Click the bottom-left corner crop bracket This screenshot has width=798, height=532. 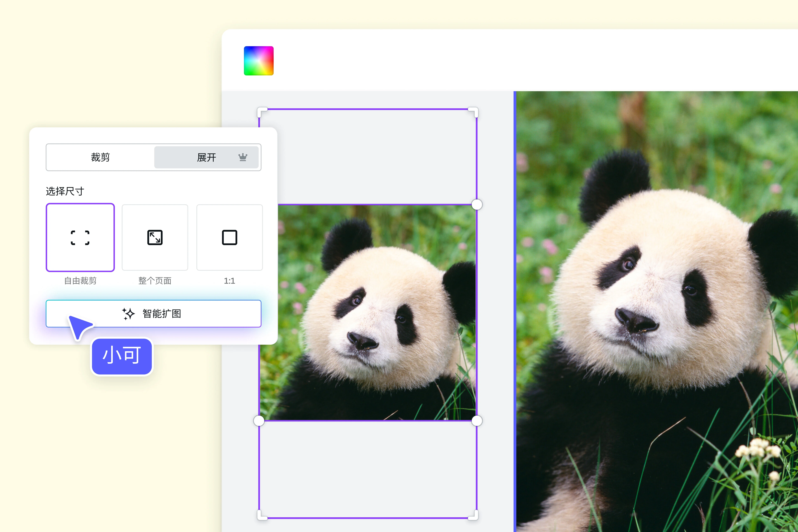tap(262, 515)
